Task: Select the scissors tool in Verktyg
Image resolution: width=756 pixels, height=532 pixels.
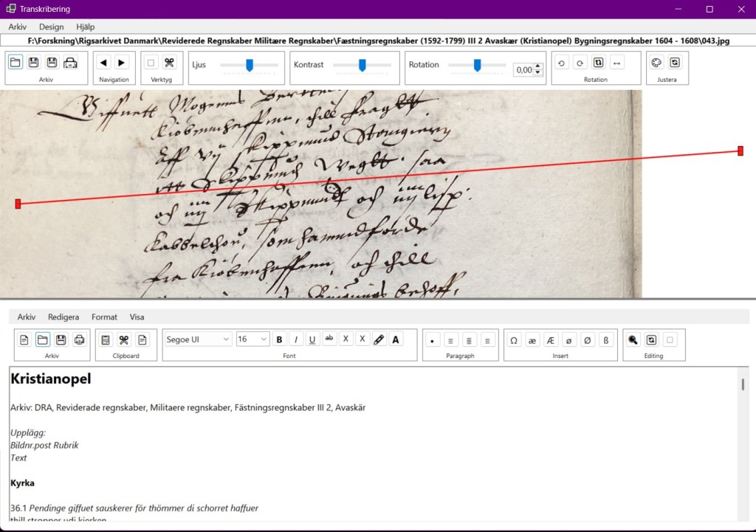Action: click(169, 63)
